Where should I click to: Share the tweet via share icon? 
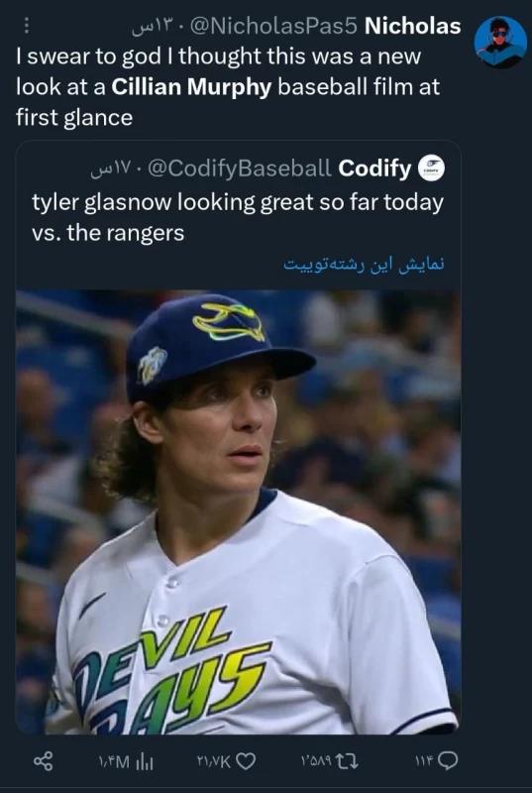(x=43, y=760)
